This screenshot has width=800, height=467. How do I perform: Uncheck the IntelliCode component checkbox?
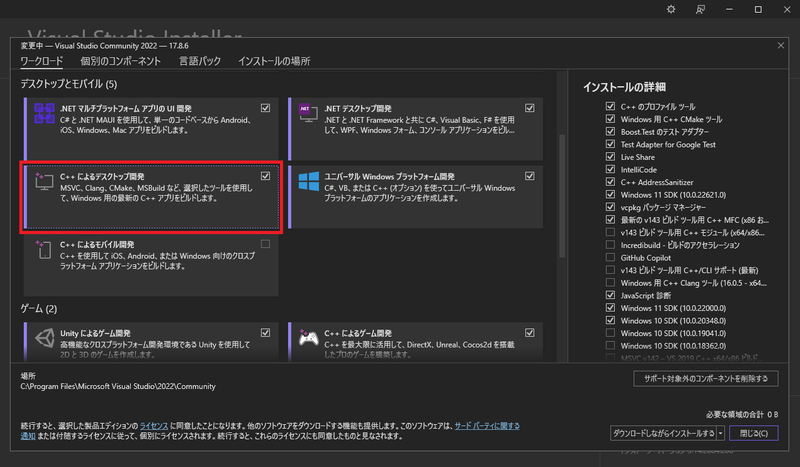click(611, 170)
